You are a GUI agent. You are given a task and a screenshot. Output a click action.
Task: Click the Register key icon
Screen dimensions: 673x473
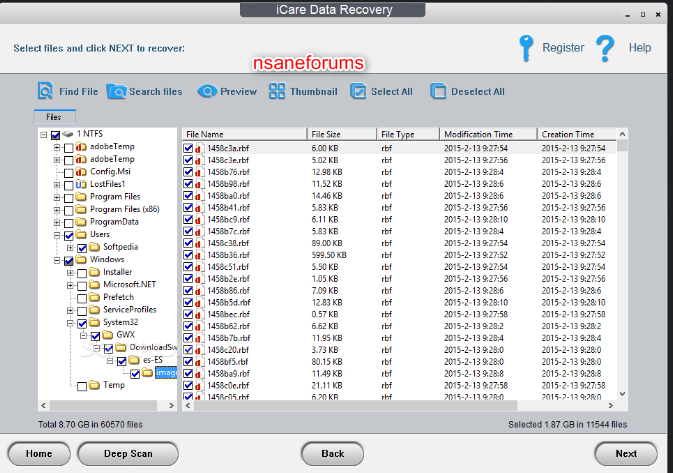(x=526, y=48)
